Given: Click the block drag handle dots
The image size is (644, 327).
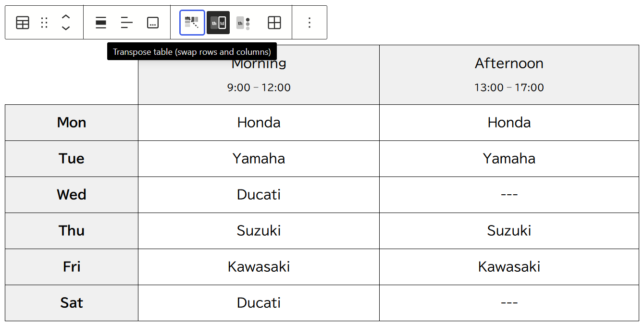Looking at the screenshot, I should (44, 23).
